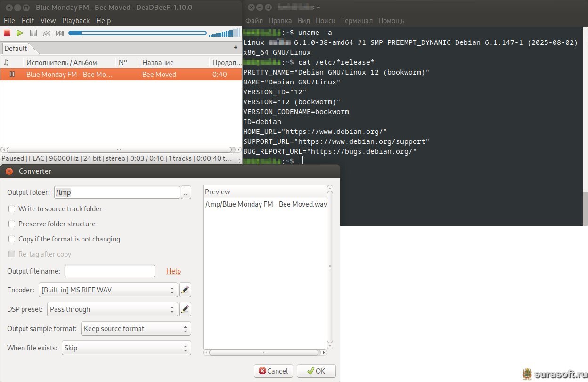Screen dimensions: 588x382
Task: Click the playback seek bar
Action: (x=137, y=33)
